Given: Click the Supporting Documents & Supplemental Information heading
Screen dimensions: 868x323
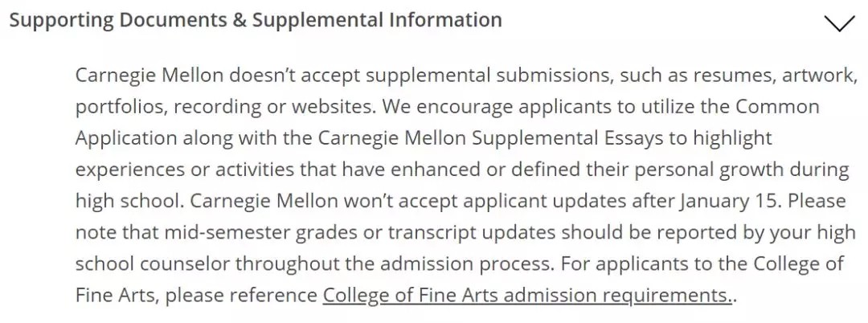Looking at the screenshot, I should 256,20.
